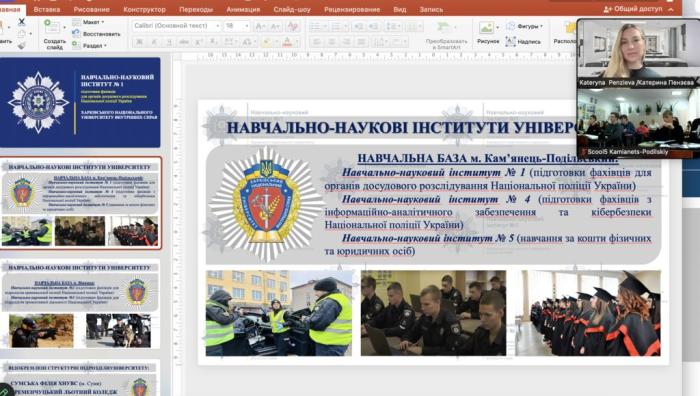Screen dimensions: 700x396
Task: Click the slide title НАВЧАЛЬНО-НАУКОВІ ІНСТИТУТИ
Action: coord(402,127)
